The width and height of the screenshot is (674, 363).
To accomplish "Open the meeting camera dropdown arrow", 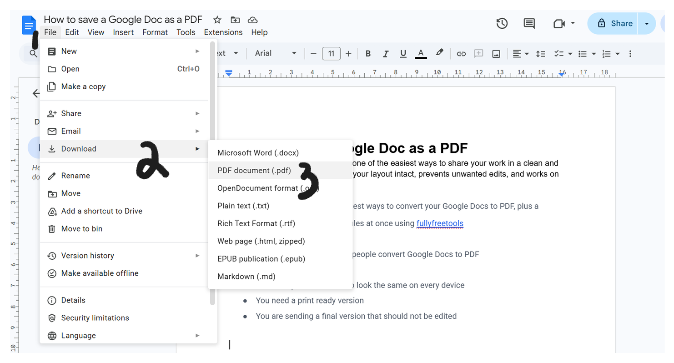I will coord(573,23).
